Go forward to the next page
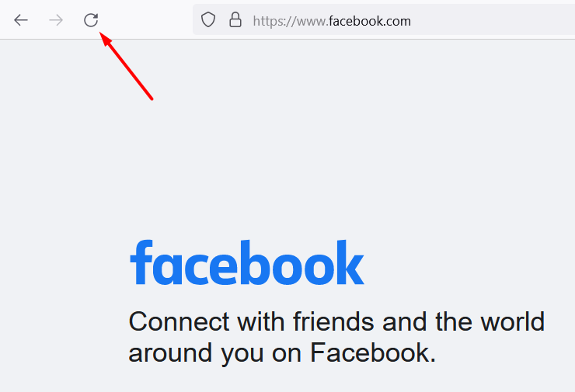This screenshot has width=575, height=392. 56,20
